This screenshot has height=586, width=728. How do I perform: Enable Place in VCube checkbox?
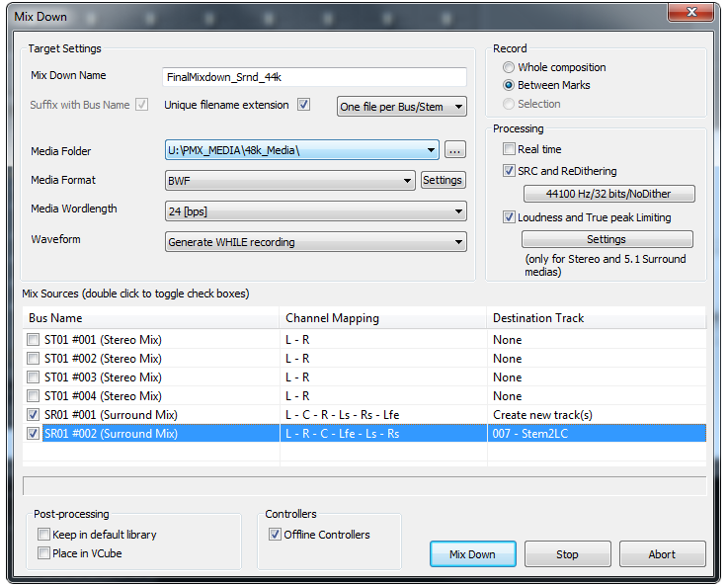coord(44,553)
